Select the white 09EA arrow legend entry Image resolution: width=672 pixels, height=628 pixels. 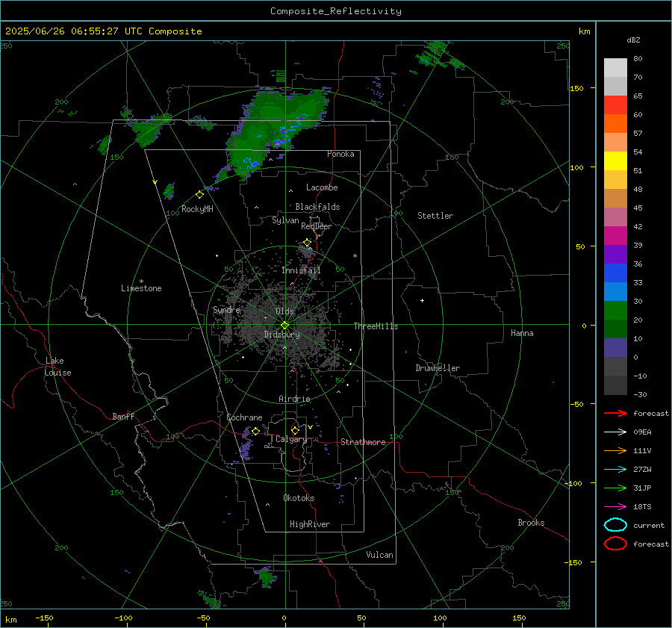tap(615, 432)
